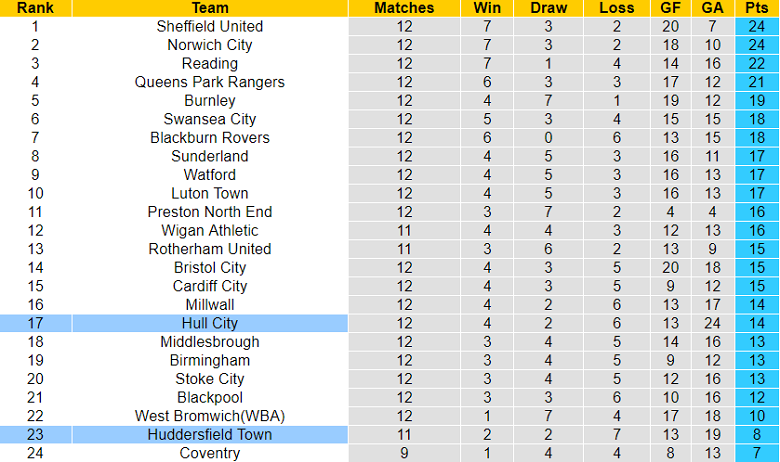Click the Rank column header

pos(35,8)
